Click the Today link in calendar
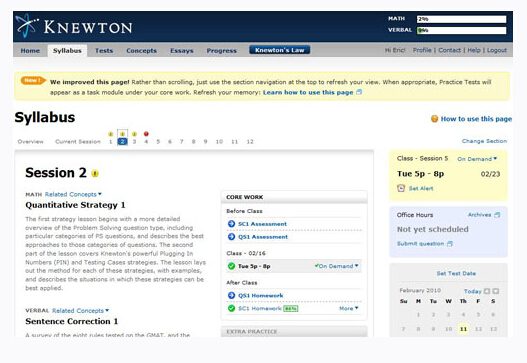The width and height of the screenshot is (527, 363). tap(473, 291)
